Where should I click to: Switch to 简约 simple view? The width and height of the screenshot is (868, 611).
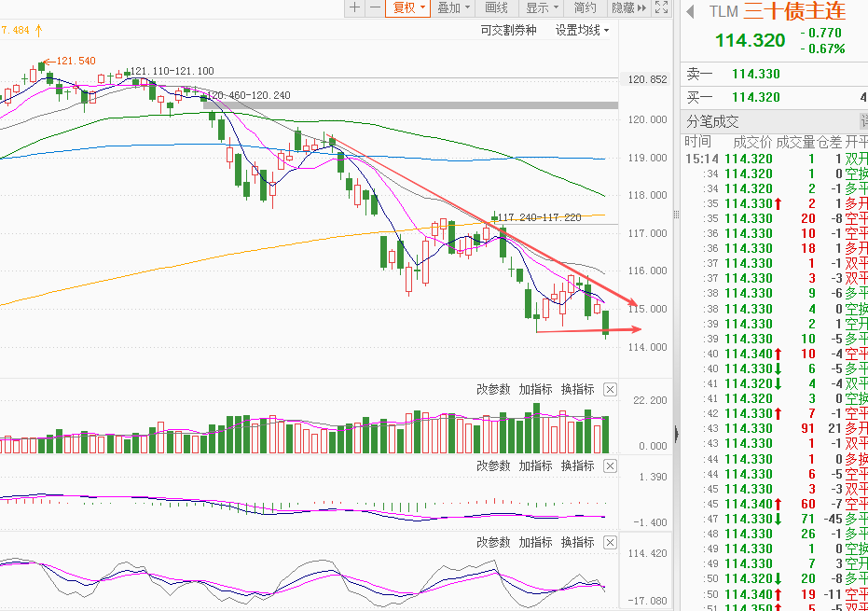coord(585,7)
